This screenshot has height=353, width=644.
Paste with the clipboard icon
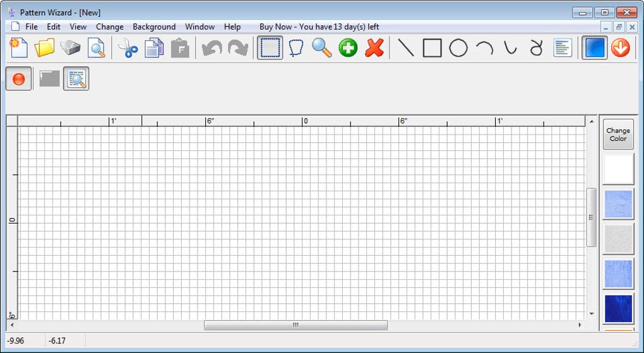[x=180, y=47]
